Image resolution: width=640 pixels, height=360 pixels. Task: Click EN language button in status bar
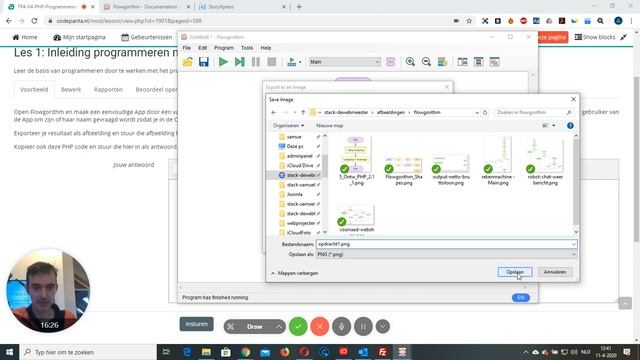tap(520, 298)
